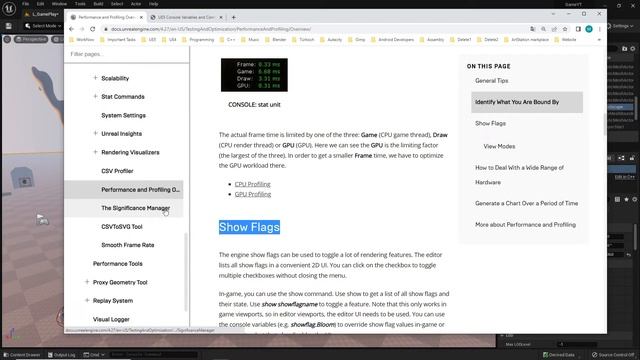
Task: Expand the Replay System tree item
Action: (x=87, y=300)
